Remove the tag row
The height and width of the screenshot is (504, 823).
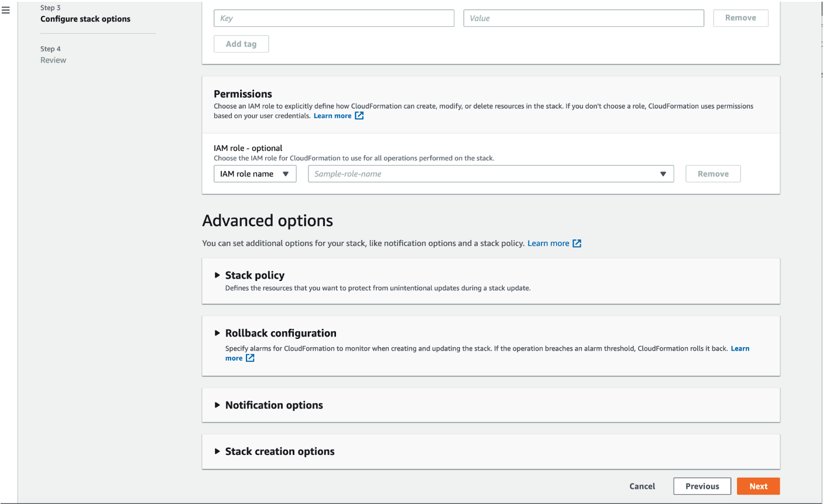[740, 18]
